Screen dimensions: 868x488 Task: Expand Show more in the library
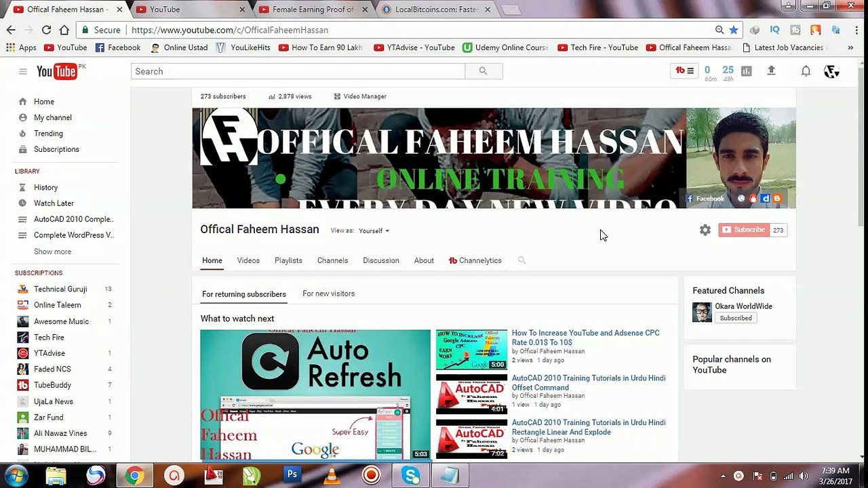(52, 251)
